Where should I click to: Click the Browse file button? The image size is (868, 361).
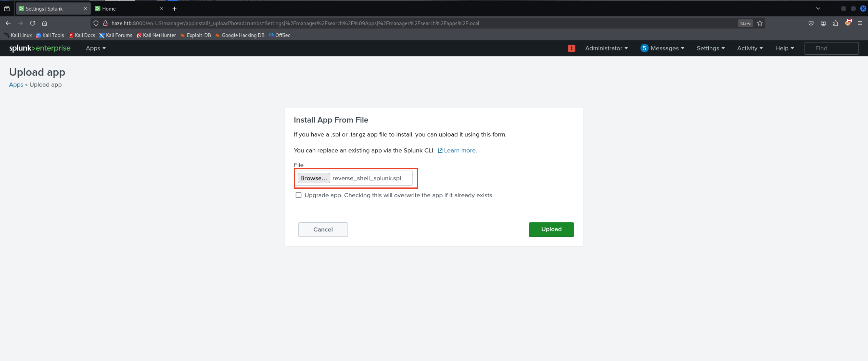pyautogui.click(x=313, y=178)
